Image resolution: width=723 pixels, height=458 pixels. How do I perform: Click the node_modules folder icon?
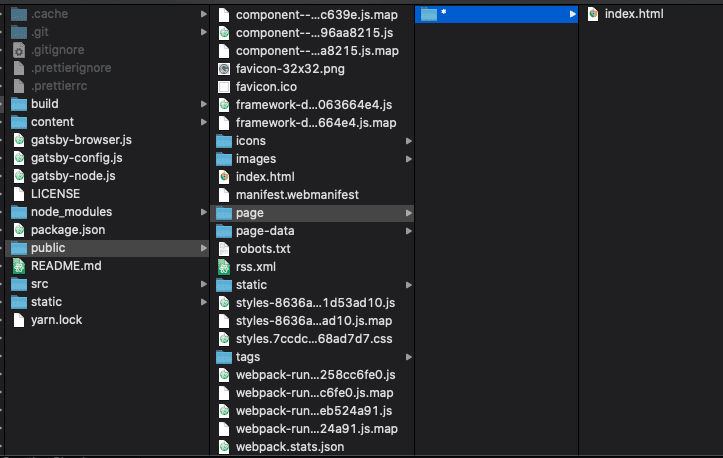(x=19, y=212)
